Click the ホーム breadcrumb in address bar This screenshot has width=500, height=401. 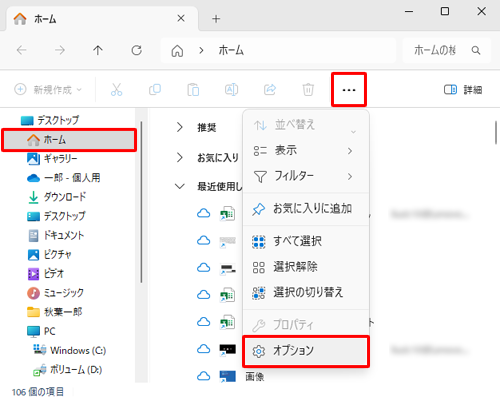(x=231, y=51)
